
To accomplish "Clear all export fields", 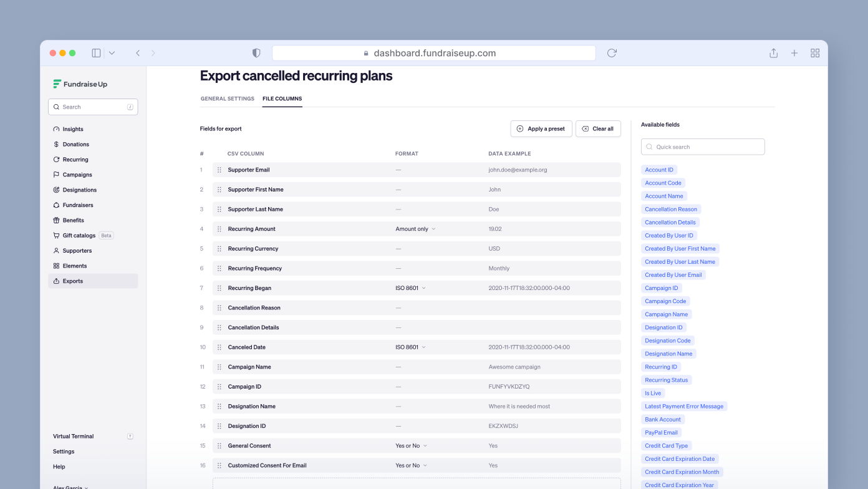I will click(598, 128).
